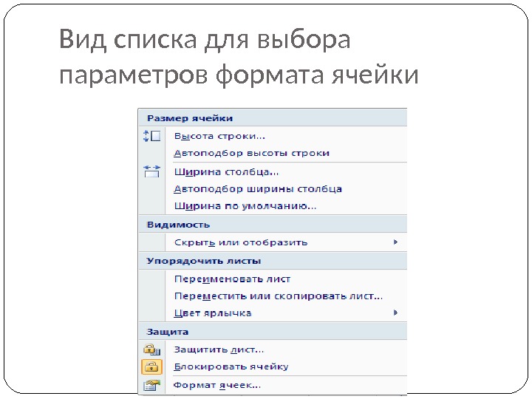532x399 pixels.
Task: Click the slide title Вид списка для выбора
Action: (x=205, y=39)
